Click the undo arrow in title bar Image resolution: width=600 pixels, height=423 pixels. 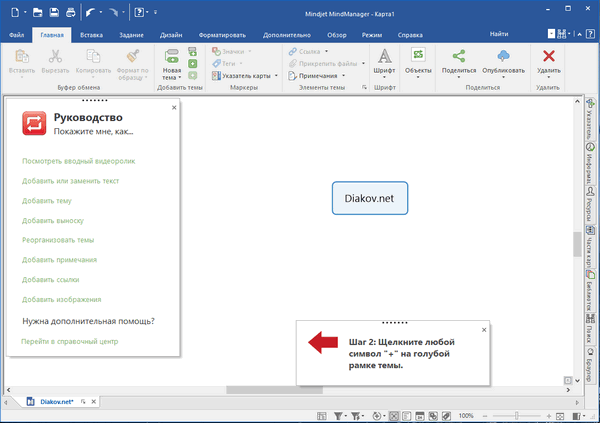[92, 13]
